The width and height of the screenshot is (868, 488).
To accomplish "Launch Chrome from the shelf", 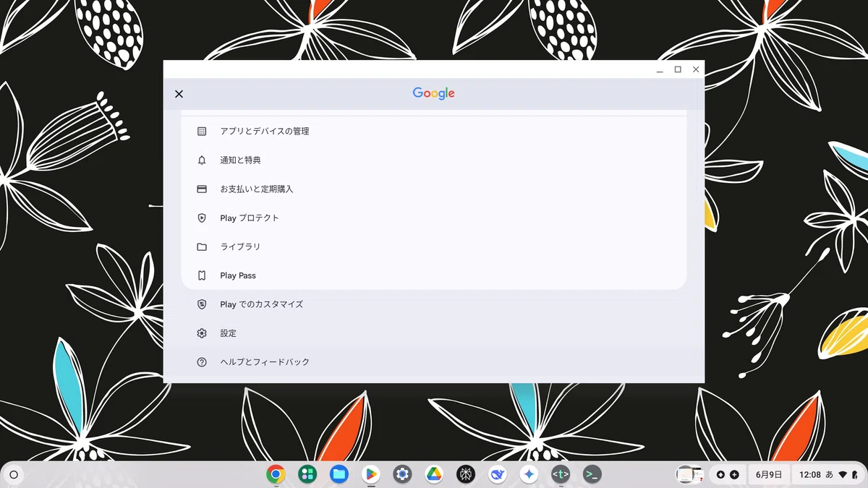I will [x=275, y=474].
